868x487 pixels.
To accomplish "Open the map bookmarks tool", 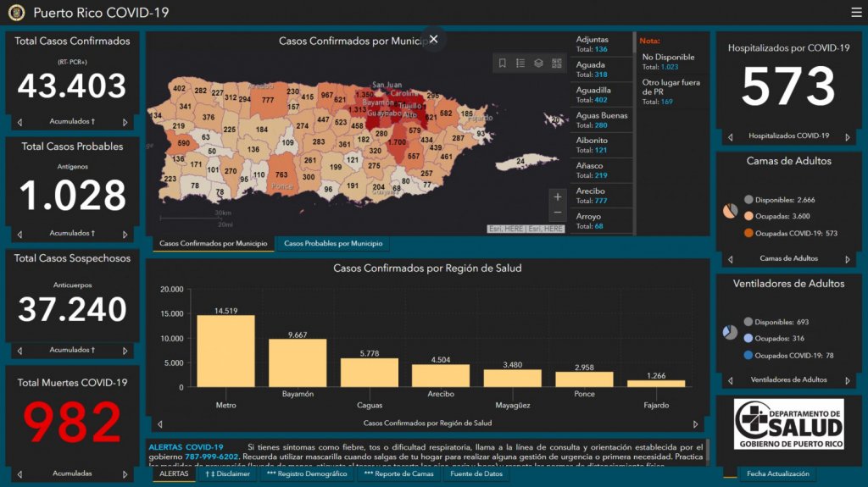I will click(503, 64).
